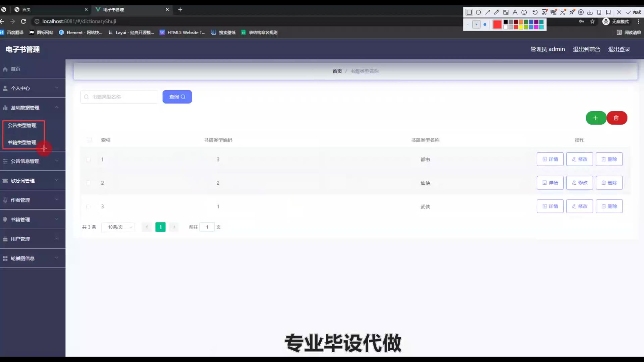The image size is (644, 362).
Task: Choose the text annotation tool
Action: [x=515, y=12]
